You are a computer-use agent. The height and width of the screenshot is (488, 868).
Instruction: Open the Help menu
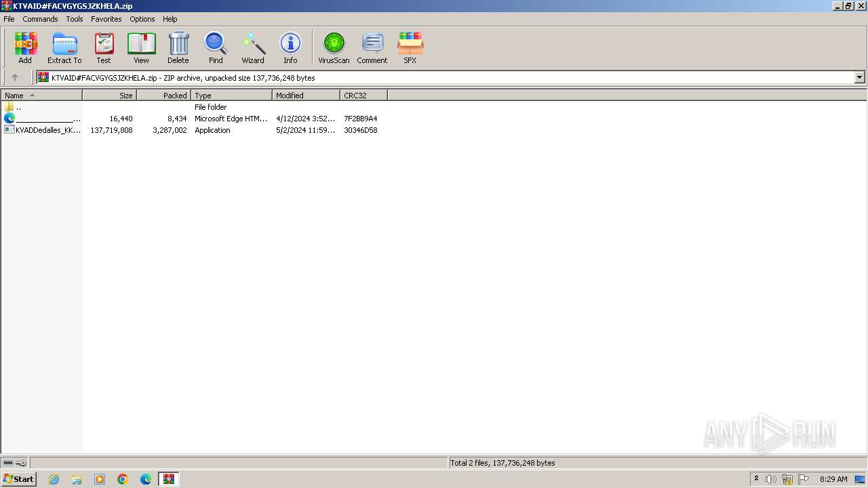point(170,19)
